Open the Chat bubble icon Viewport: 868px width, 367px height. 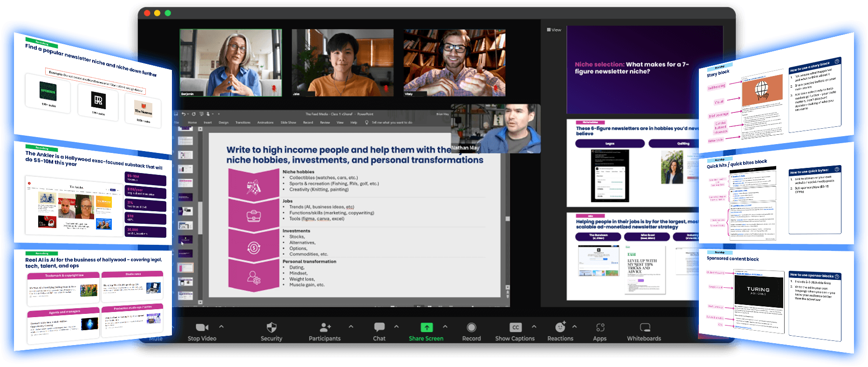379,327
